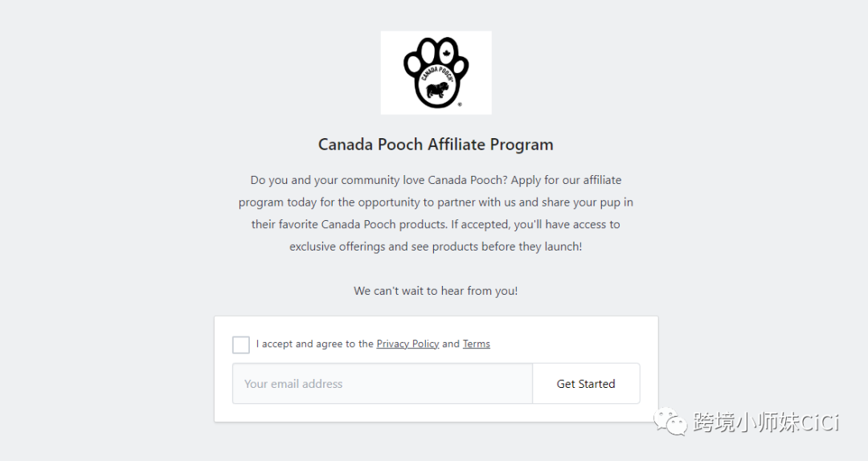The width and height of the screenshot is (868, 461).
Task: Click the WeChat icon in the watermark
Action: (671, 421)
